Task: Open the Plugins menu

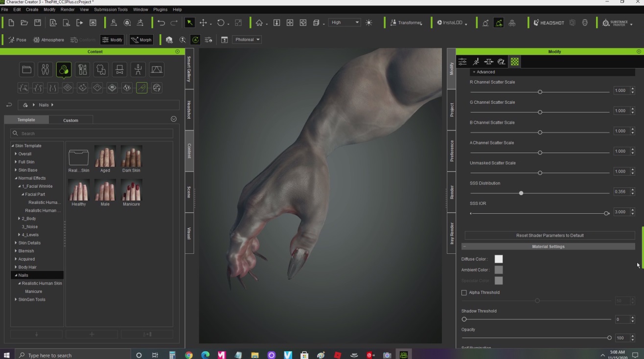Action: pyautogui.click(x=160, y=9)
